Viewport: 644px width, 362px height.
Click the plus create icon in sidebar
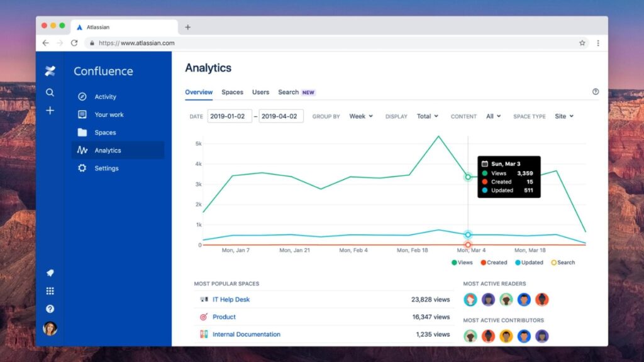tap(50, 111)
